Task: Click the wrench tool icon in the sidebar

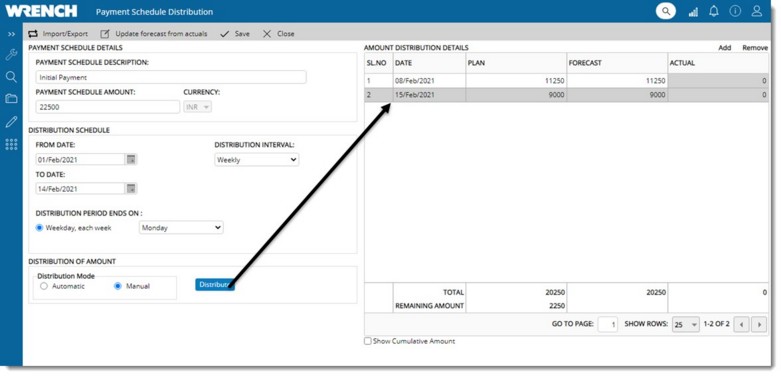Action: (x=11, y=55)
